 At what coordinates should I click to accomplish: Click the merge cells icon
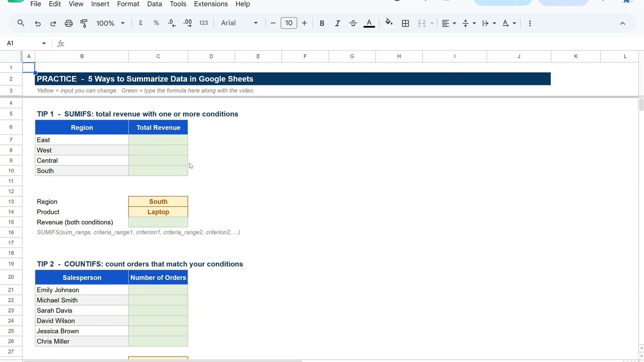[422, 23]
